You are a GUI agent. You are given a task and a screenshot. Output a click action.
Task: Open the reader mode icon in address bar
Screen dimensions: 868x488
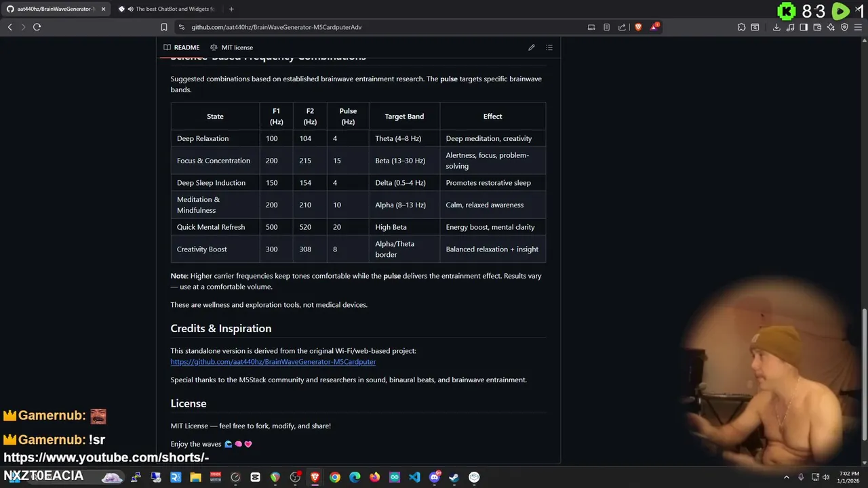tap(606, 27)
